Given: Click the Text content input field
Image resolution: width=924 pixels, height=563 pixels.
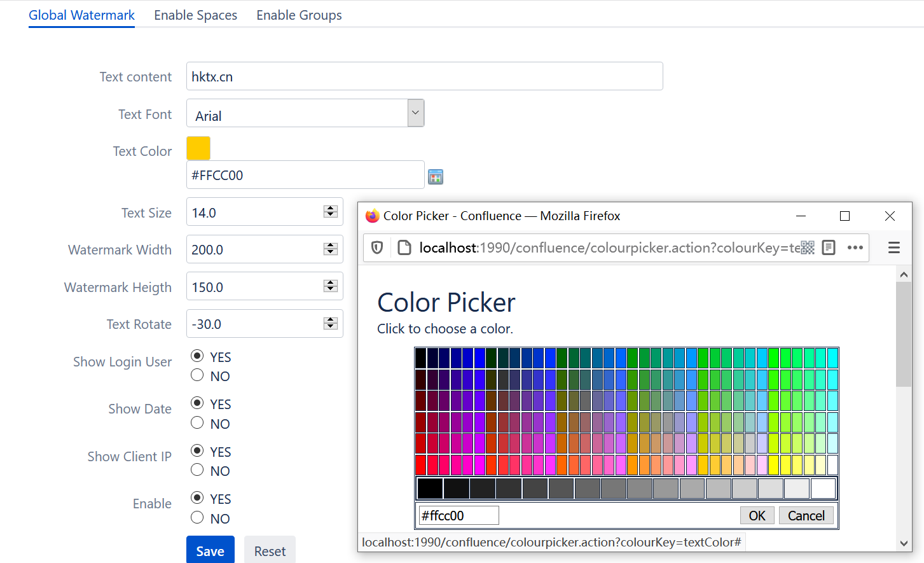Looking at the screenshot, I should pos(424,76).
